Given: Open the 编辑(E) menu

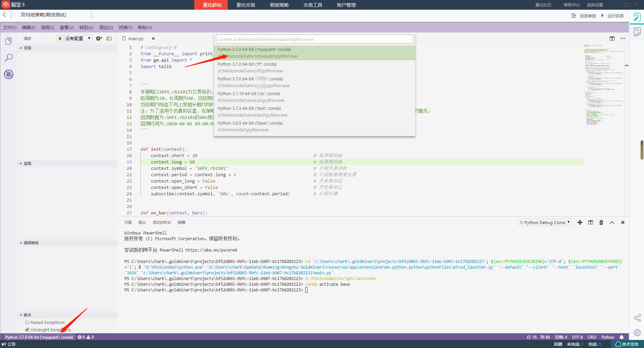Looking at the screenshot, I should pos(29,27).
